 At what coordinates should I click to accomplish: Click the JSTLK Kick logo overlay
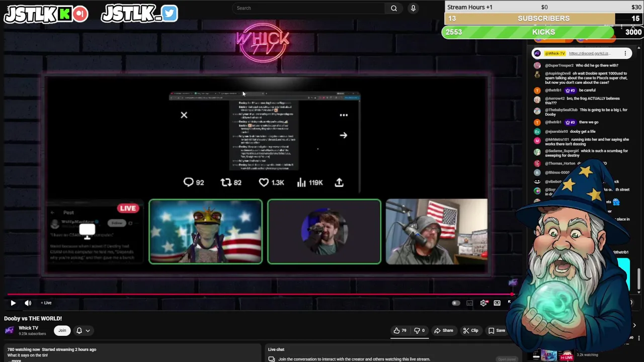tap(46, 14)
